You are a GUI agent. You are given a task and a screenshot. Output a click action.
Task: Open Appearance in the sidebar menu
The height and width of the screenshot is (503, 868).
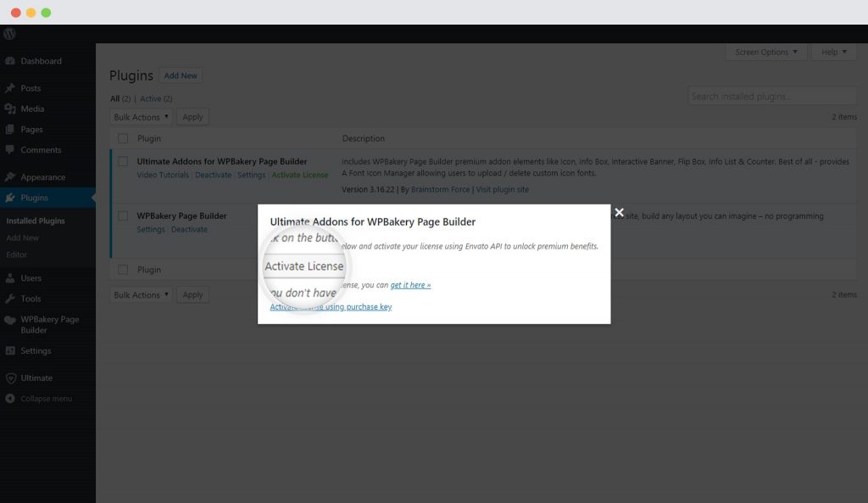[42, 176]
